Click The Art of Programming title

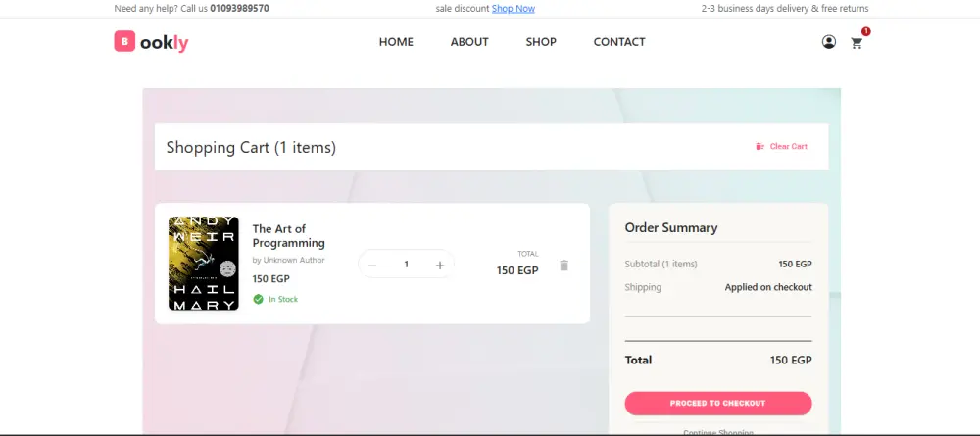289,236
